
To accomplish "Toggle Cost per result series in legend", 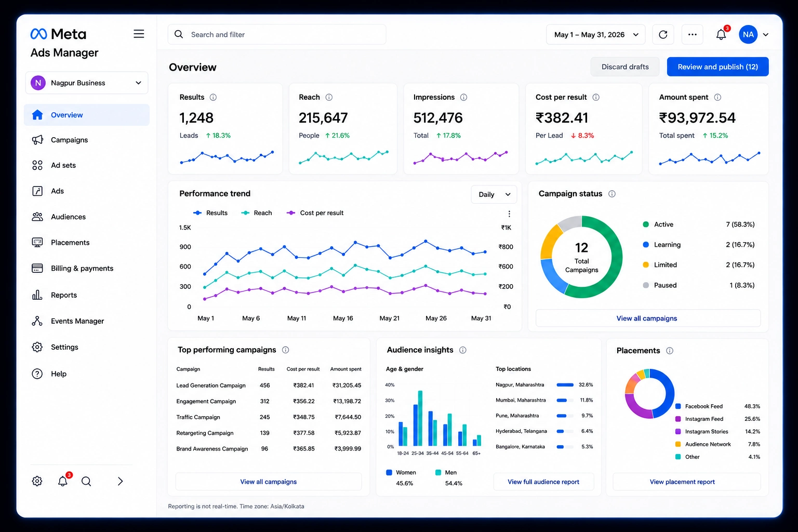I will tap(315, 213).
